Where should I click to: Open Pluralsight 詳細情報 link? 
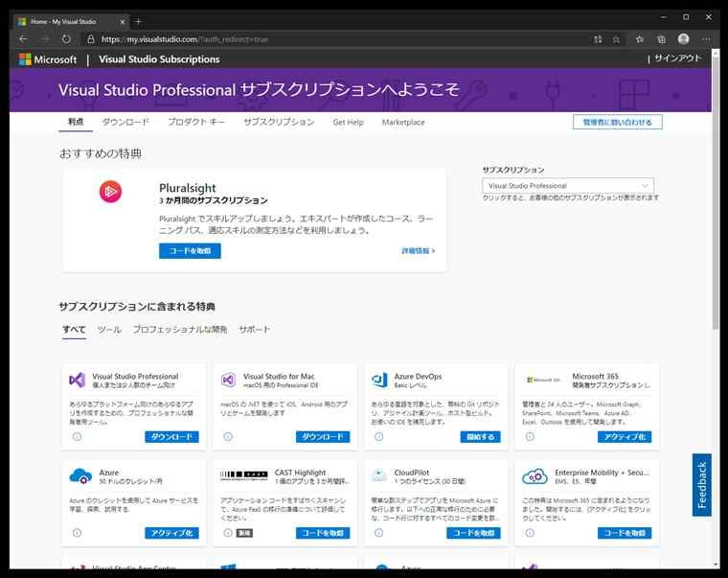coord(419,251)
